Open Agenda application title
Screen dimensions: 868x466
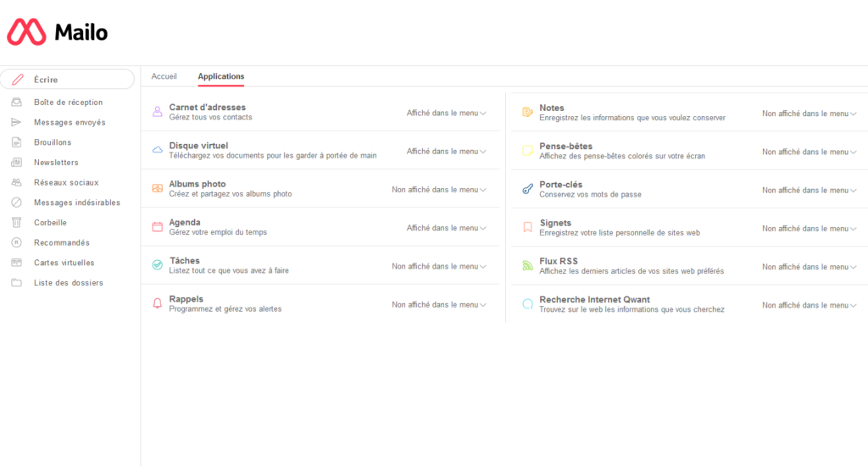[x=184, y=223]
